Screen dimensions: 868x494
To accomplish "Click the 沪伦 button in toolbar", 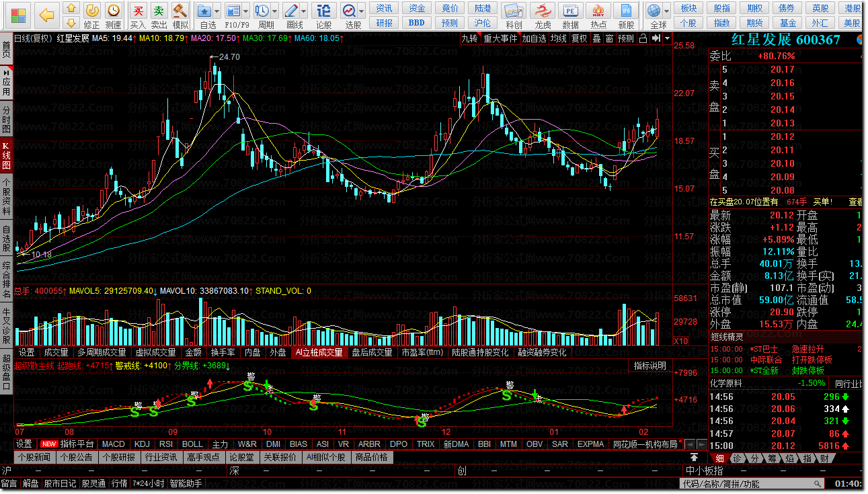I will coord(482,22).
